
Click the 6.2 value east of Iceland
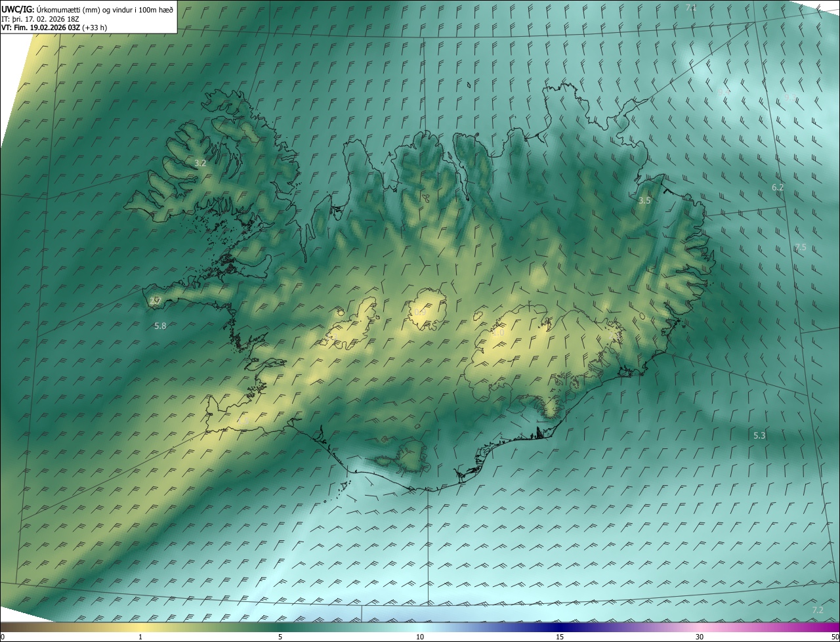point(778,188)
